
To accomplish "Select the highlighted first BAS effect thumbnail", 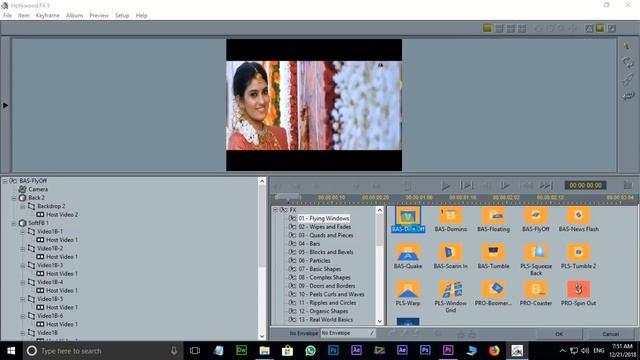I will [408, 216].
